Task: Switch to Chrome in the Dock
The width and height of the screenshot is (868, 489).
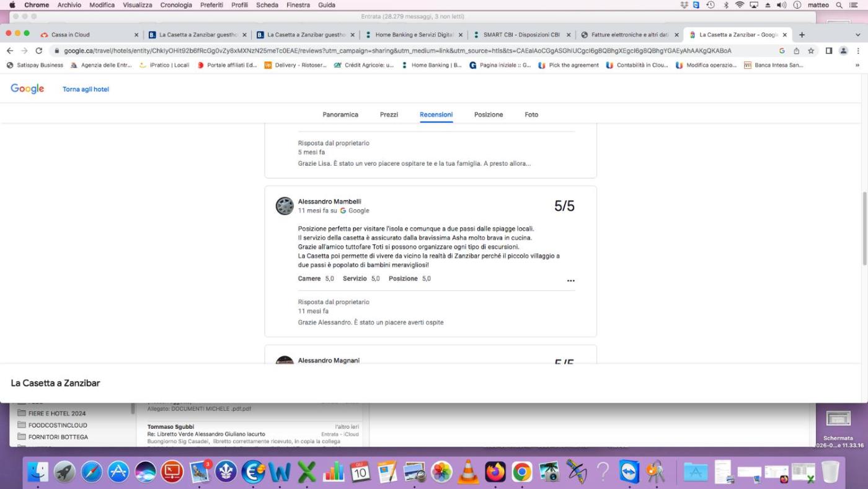Action: click(522, 472)
